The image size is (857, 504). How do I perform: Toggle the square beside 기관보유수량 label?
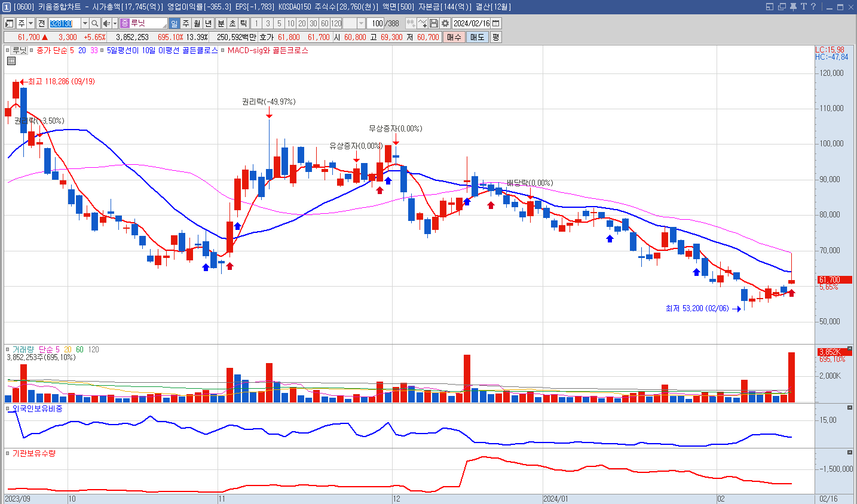coord(8,453)
